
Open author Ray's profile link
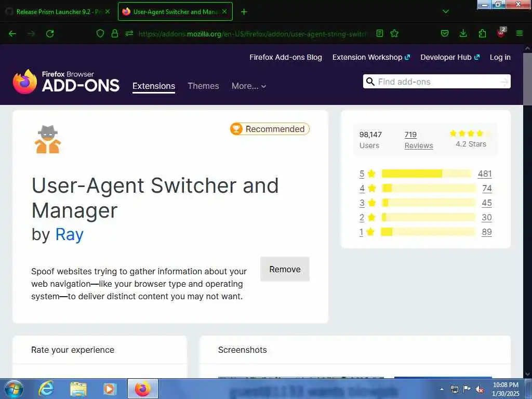coord(69,234)
